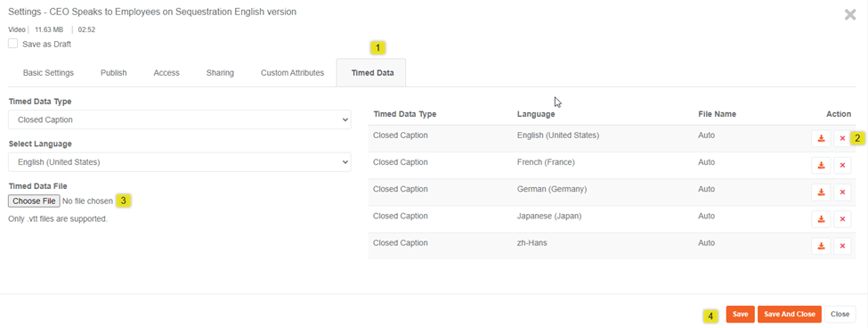The image size is (868, 328).
Task: Delete the zh-Hans closed caption
Action: [x=842, y=245]
